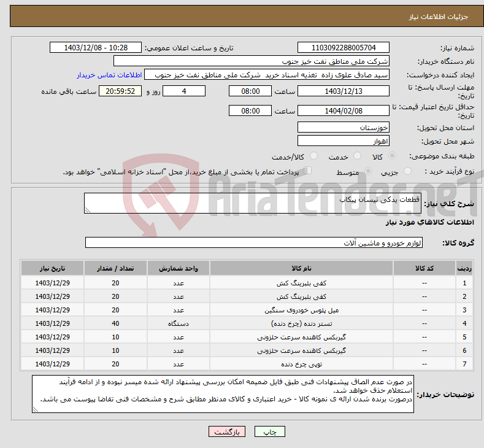This screenshot has height=448, width=484.
Task: Select the متوسط purchase type radio
Action: pyautogui.click(x=368, y=171)
